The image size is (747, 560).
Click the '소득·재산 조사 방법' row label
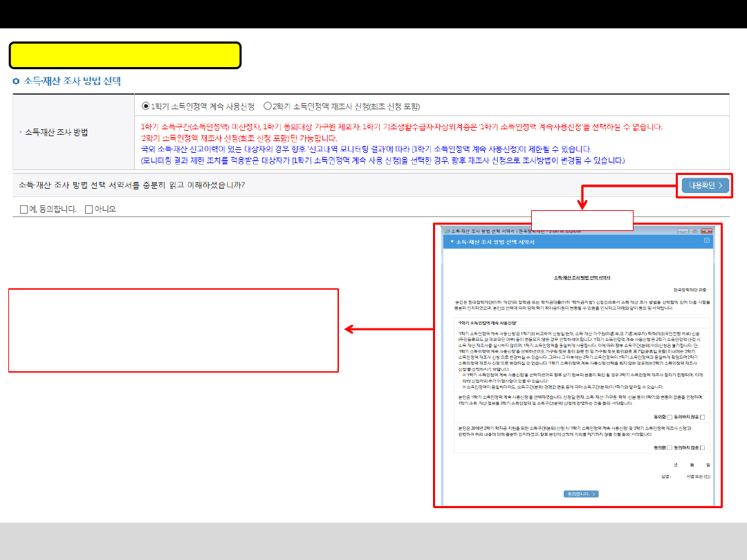pos(61,131)
